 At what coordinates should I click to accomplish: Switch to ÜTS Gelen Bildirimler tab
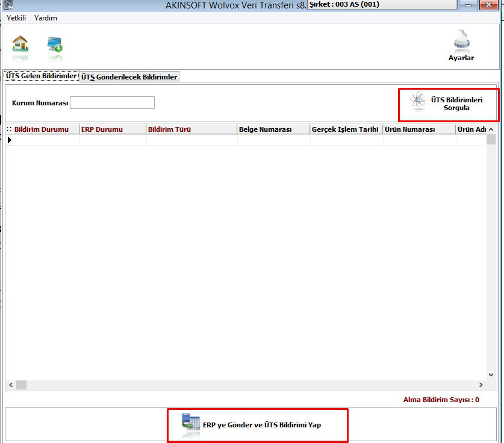coord(41,76)
